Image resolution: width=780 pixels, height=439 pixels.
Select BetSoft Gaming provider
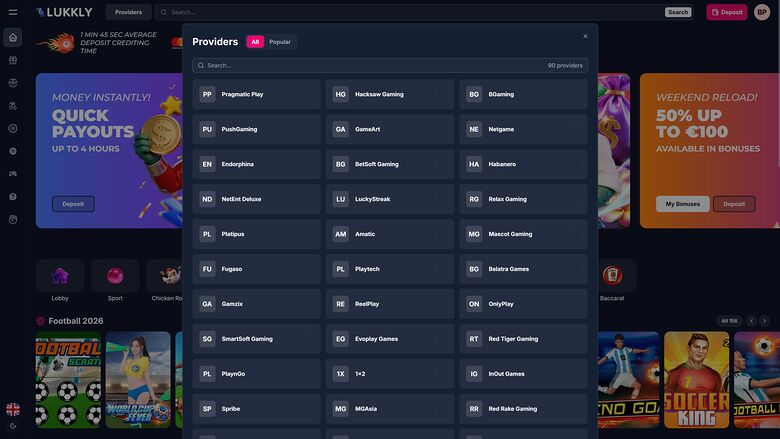(x=390, y=164)
